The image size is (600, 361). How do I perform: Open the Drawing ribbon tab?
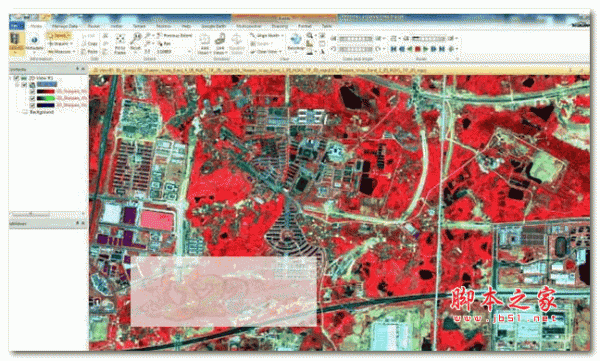click(280, 26)
